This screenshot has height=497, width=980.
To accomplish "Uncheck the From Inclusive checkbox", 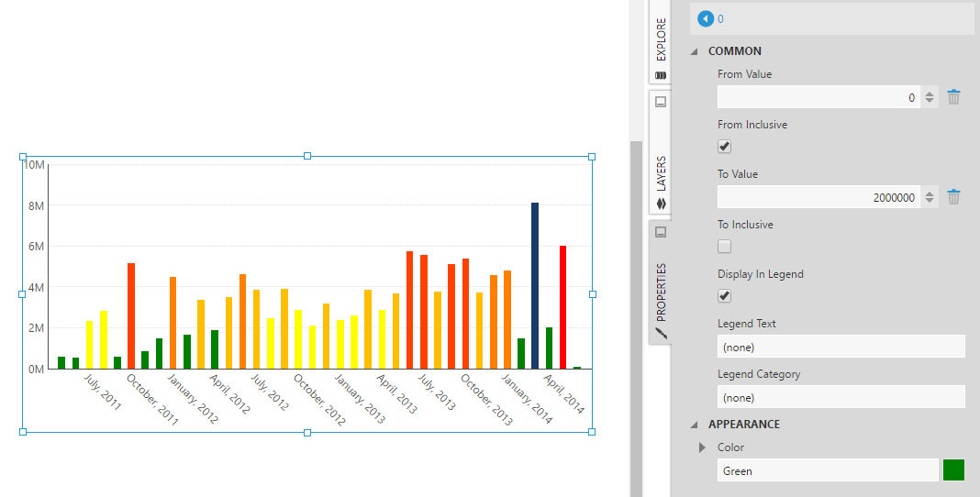I will click(724, 147).
